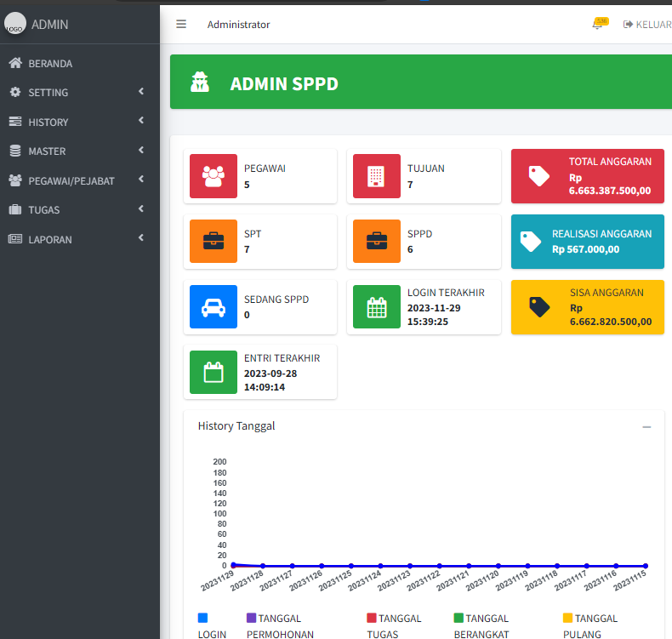672x639 pixels.
Task: Open the notification bell icon
Action: coord(599,24)
